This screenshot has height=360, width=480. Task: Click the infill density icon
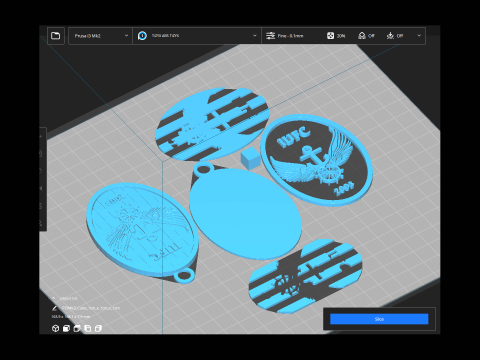pyautogui.click(x=330, y=36)
